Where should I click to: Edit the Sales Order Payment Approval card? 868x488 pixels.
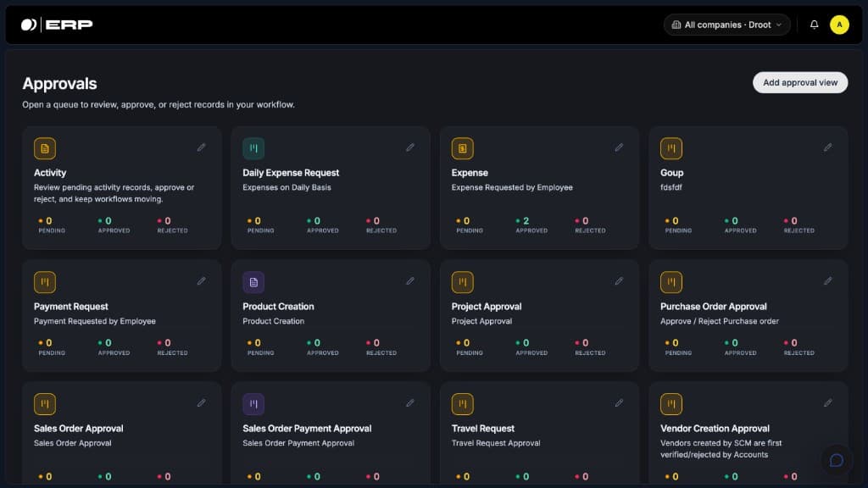(x=410, y=402)
